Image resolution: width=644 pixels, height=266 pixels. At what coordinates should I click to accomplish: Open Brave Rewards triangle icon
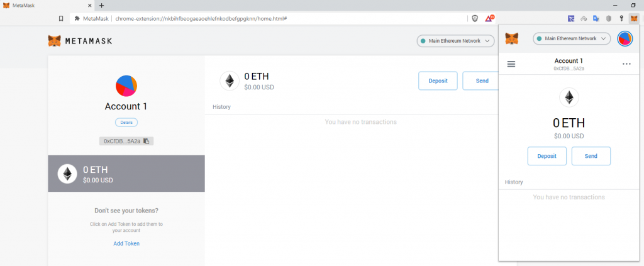489,18
